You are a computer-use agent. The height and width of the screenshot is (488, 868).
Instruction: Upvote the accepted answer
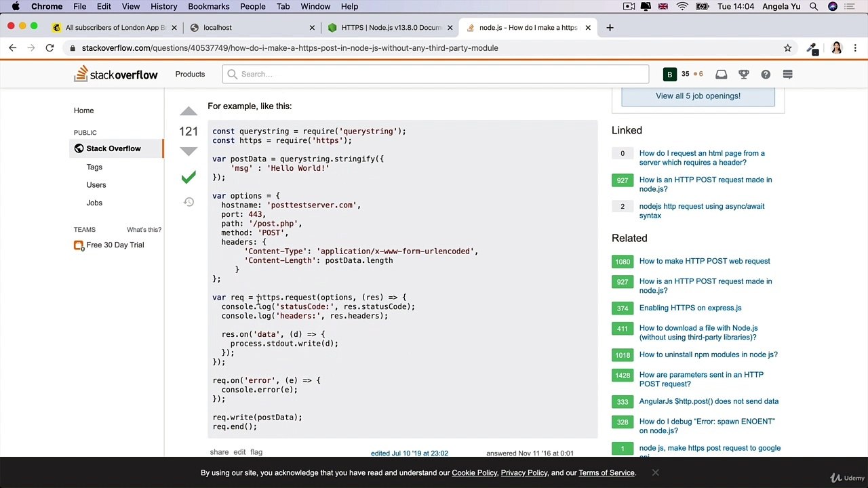click(x=189, y=111)
